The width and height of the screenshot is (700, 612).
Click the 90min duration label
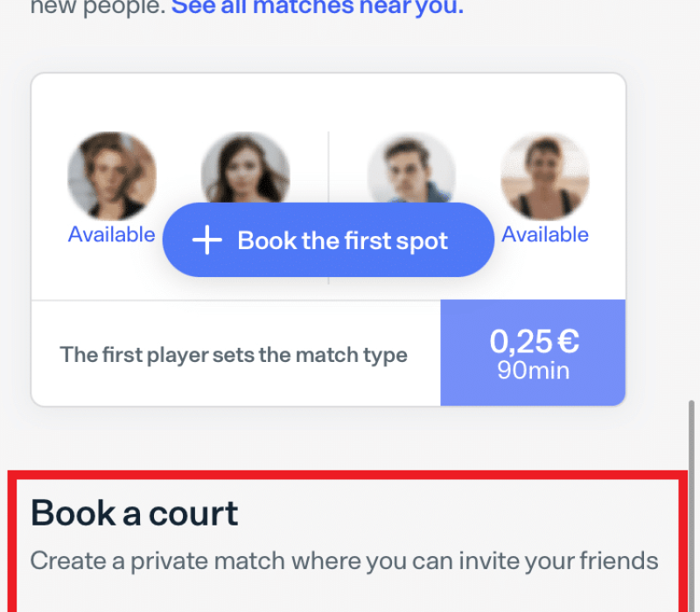pos(533,370)
